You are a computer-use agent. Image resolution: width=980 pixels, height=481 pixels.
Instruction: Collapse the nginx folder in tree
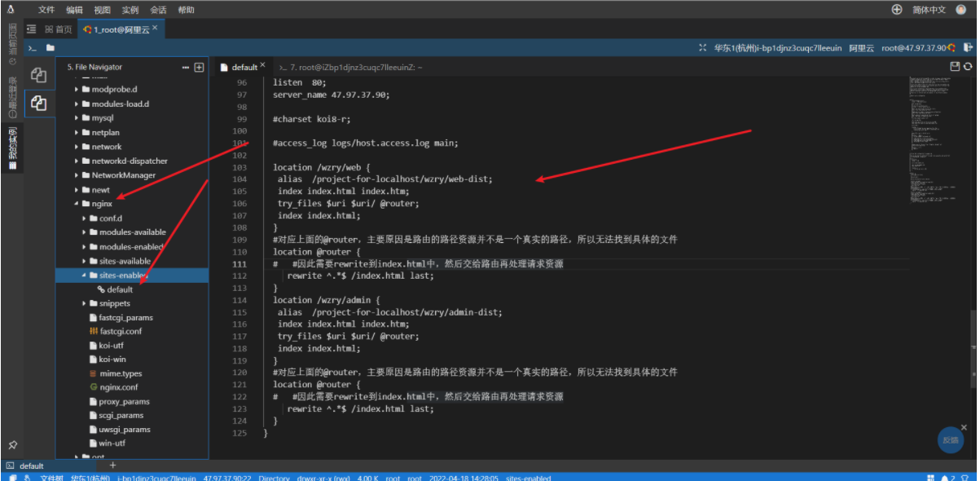point(76,204)
